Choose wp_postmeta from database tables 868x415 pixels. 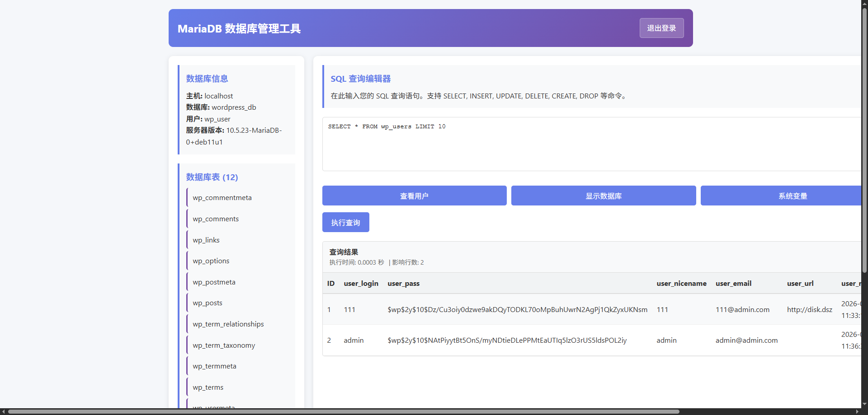pos(214,282)
